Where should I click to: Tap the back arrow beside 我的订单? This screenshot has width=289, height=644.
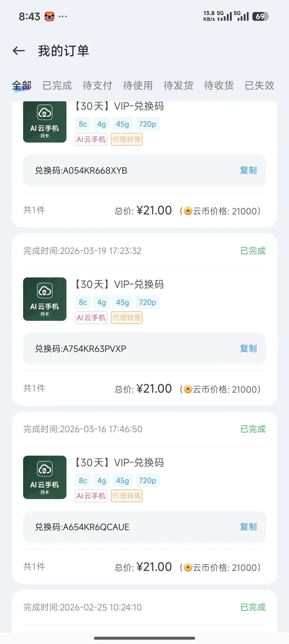[x=19, y=50]
